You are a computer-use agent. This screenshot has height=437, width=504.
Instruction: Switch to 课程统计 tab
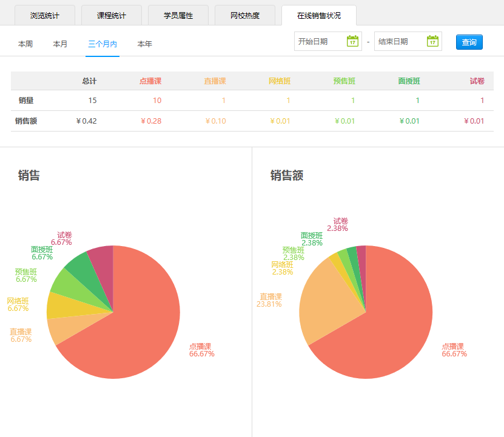(x=112, y=15)
